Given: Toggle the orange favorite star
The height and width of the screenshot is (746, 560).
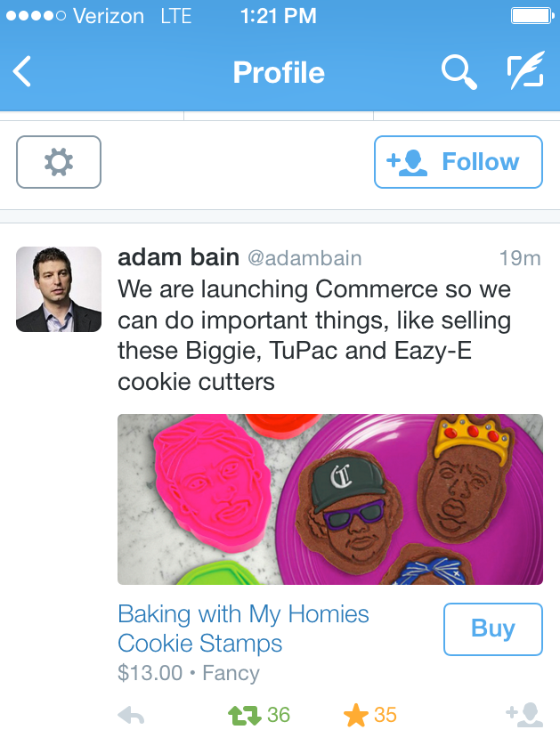Looking at the screenshot, I should point(356,715).
